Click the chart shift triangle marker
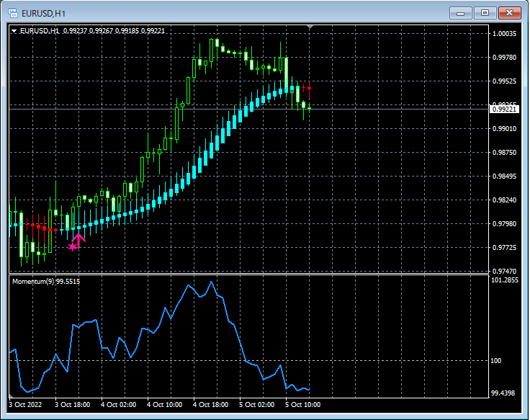530x420 pixels. [310, 27]
